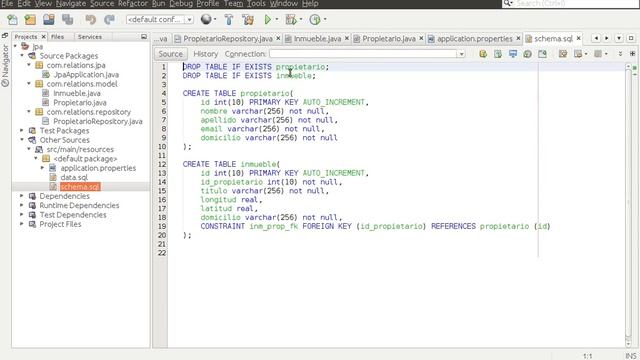Switch to application.properties editor tab

[474, 38]
